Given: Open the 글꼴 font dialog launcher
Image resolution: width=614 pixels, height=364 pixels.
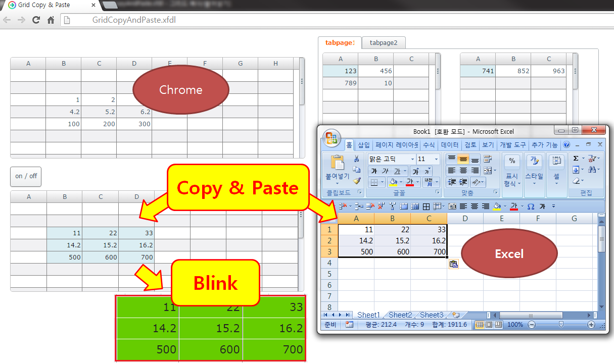Looking at the screenshot, I should pyautogui.click(x=437, y=192).
